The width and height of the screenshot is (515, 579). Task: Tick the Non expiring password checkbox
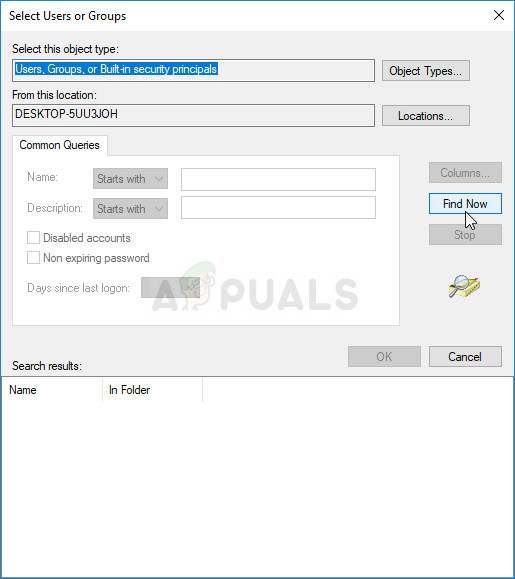coord(33,257)
